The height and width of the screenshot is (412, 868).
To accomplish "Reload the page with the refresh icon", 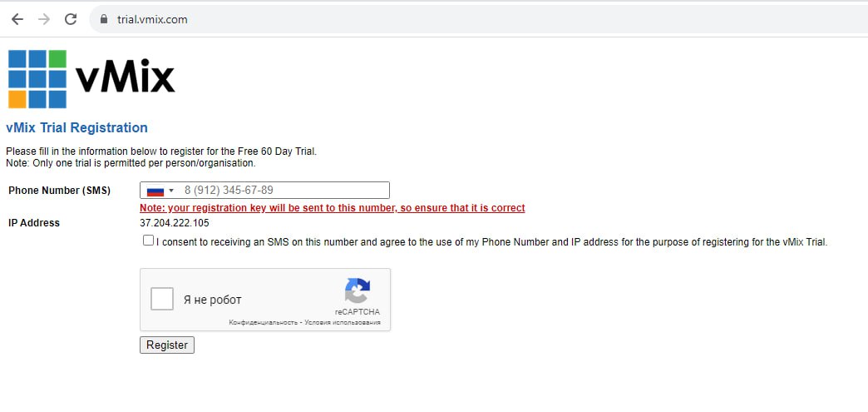I will coord(71,19).
